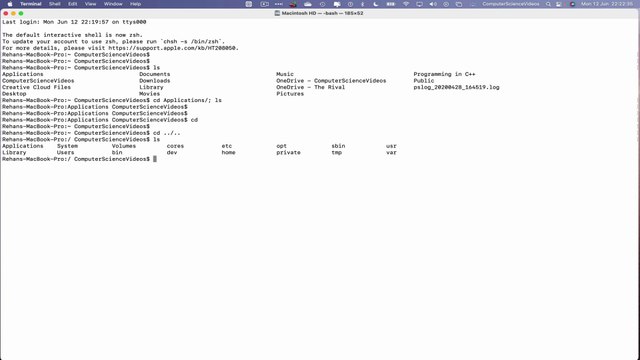The width and height of the screenshot is (640, 360).
Task: Click 'etc' in root ls output
Action: tap(227, 146)
